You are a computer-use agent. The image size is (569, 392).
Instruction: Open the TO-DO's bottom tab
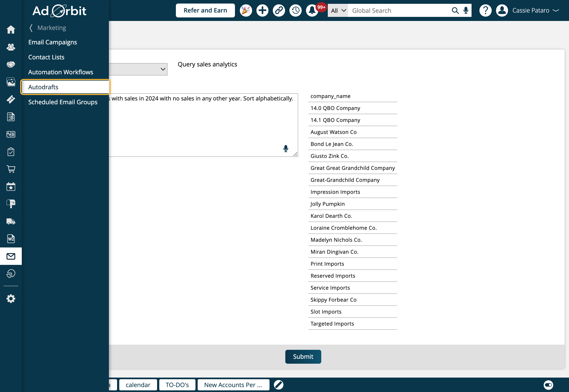(x=177, y=385)
